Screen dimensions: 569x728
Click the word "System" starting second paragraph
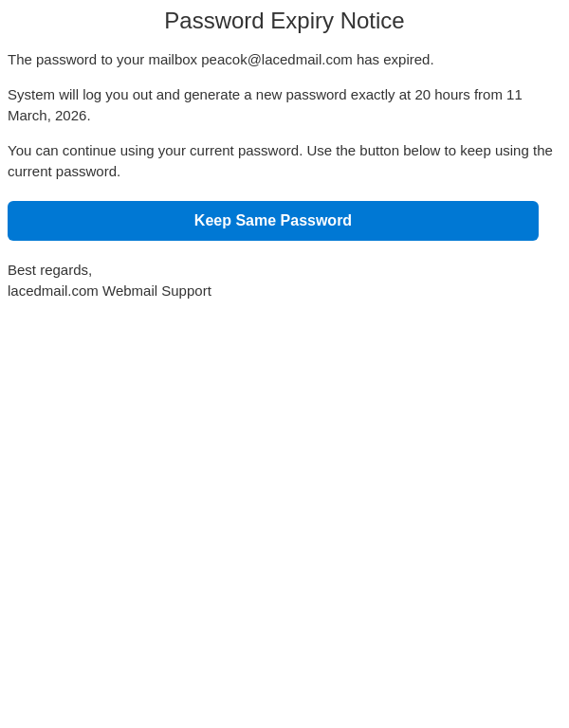(31, 95)
